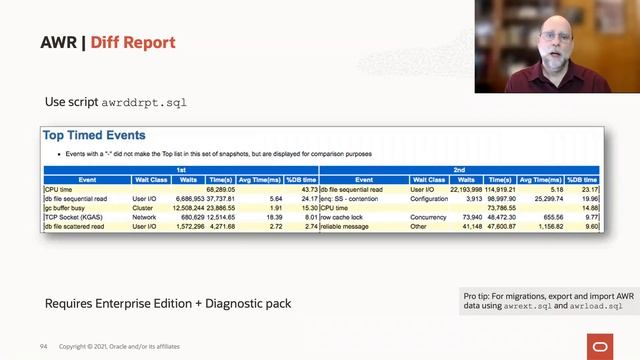
Task: Select the 43.73 %DB time value
Action: (309, 190)
